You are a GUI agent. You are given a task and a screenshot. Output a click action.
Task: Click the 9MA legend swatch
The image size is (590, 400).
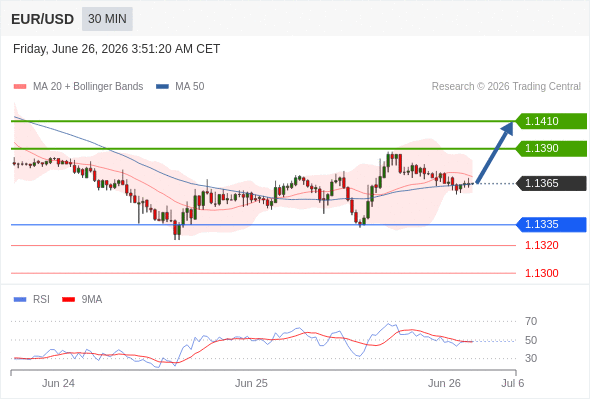pyautogui.click(x=68, y=300)
